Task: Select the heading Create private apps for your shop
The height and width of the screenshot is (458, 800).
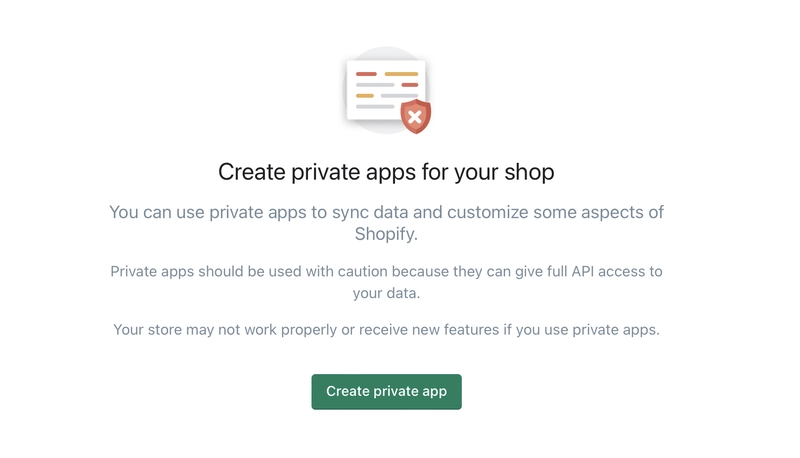Action: pyautogui.click(x=386, y=172)
